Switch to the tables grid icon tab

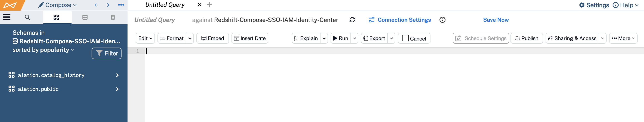click(85, 17)
